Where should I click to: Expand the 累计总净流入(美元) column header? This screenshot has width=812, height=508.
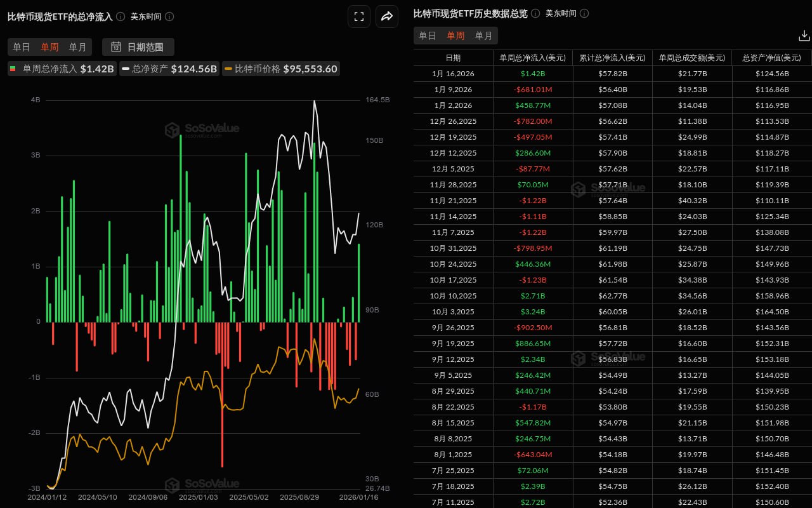(x=612, y=58)
